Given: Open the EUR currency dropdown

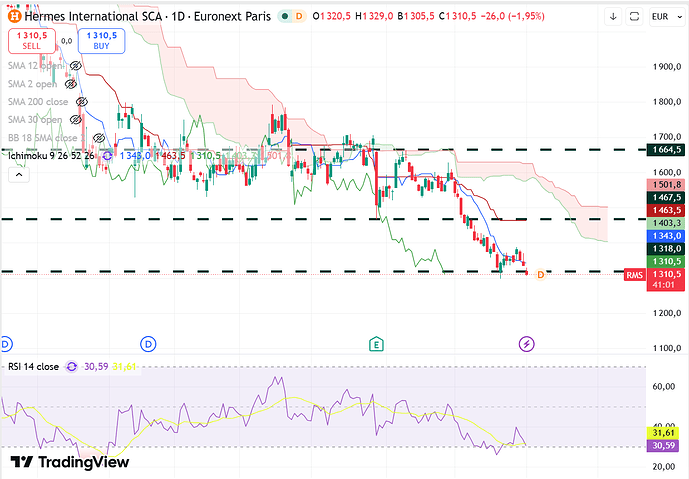Looking at the screenshot, I should 667,17.
